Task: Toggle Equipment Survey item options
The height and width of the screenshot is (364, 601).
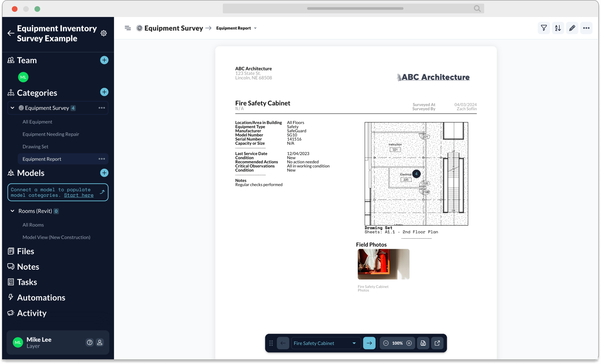Action: pos(102,108)
